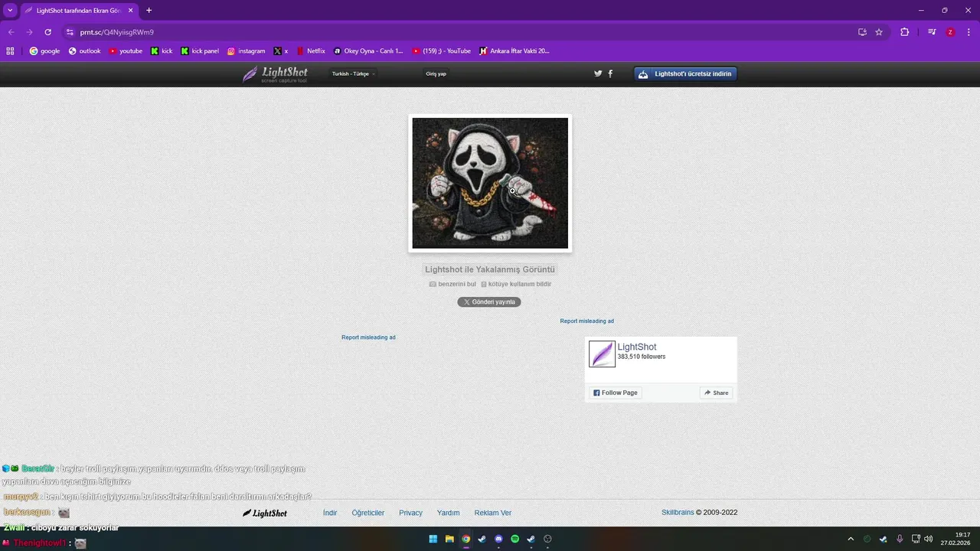Click Report misleading ad on the left

tap(368, 337)
